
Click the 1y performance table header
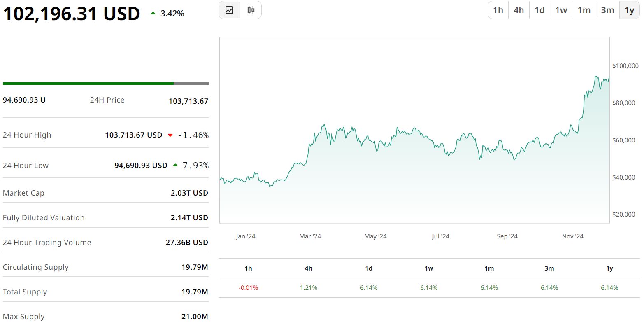pos(610,268)
